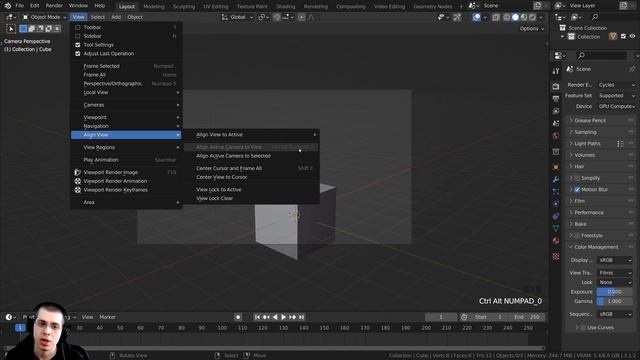640x360 pixels.
Task: Jump to the start frame button
Action: 257,317
